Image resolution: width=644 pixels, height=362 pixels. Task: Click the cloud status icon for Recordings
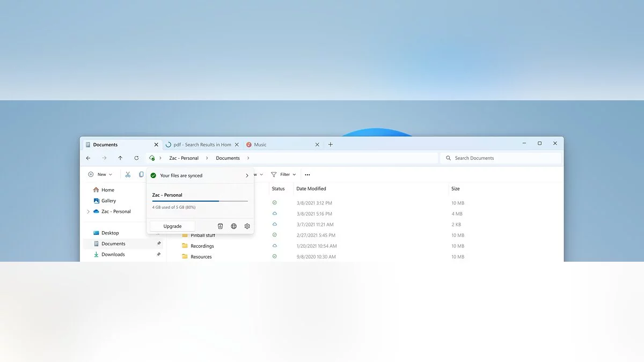275,246
